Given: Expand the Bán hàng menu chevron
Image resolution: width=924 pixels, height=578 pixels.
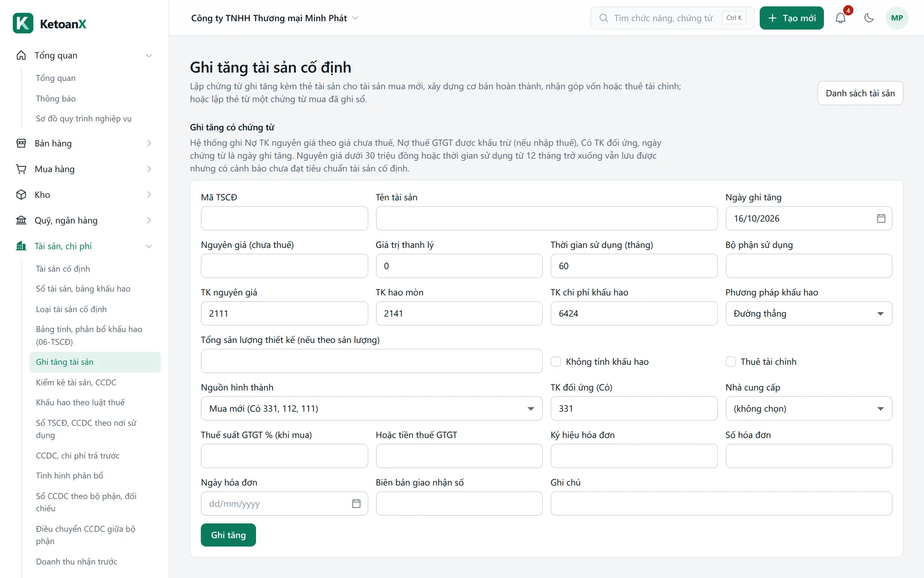Looking at the screenshot, I should coord(149,143).
